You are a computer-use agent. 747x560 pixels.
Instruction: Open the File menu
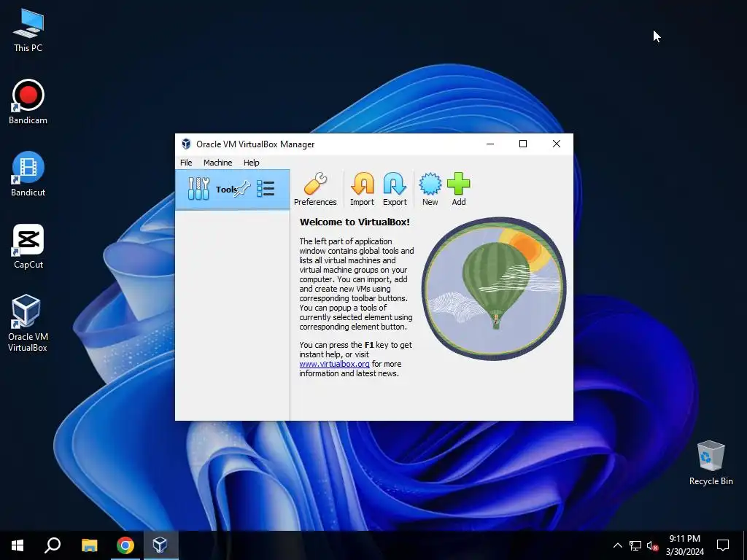click(186, 163)
